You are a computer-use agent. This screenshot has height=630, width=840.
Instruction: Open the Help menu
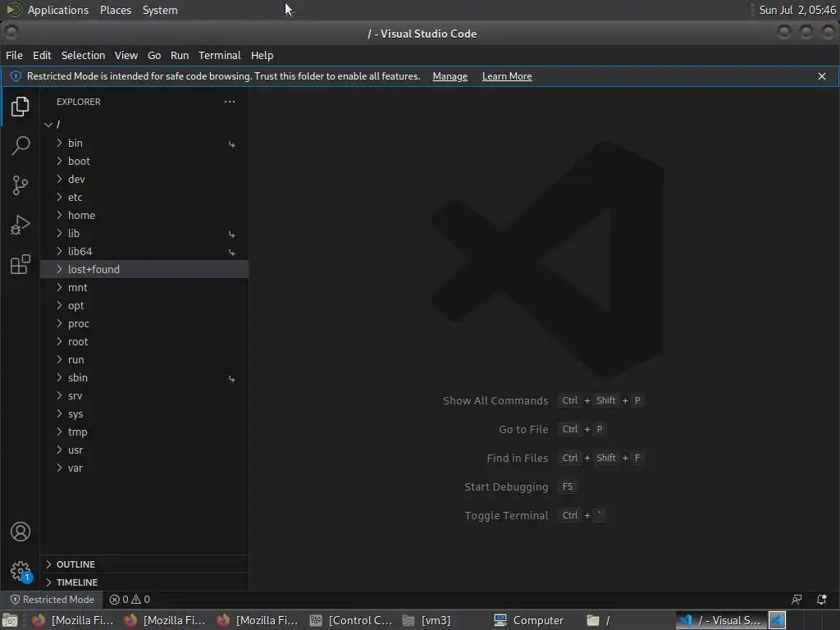point(262,55)
